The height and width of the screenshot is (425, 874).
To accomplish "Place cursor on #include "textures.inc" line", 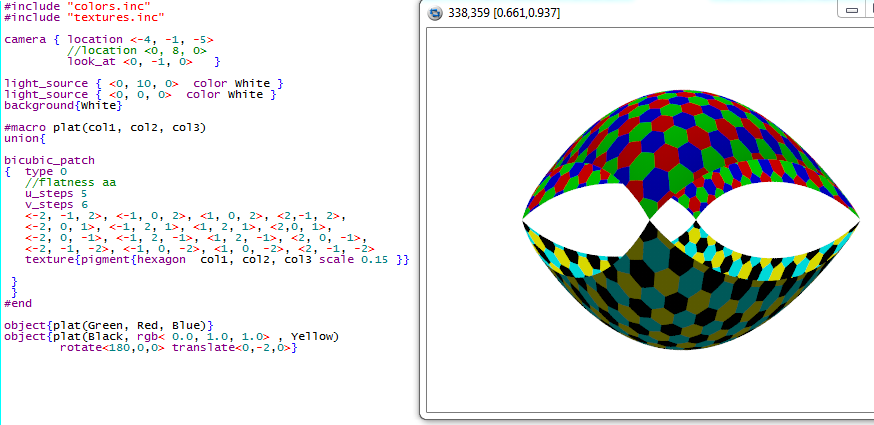I will coord(84,17).
